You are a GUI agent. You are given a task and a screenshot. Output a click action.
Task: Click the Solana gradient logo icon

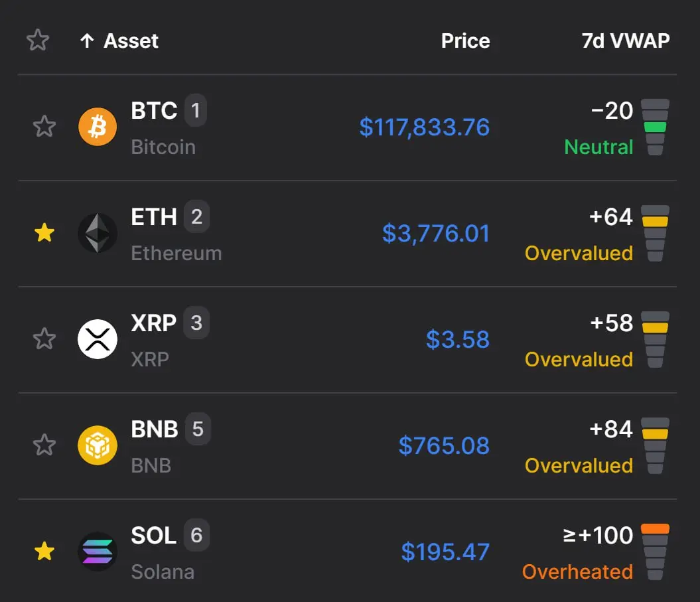pyautogui.click(x=98, y=552)
